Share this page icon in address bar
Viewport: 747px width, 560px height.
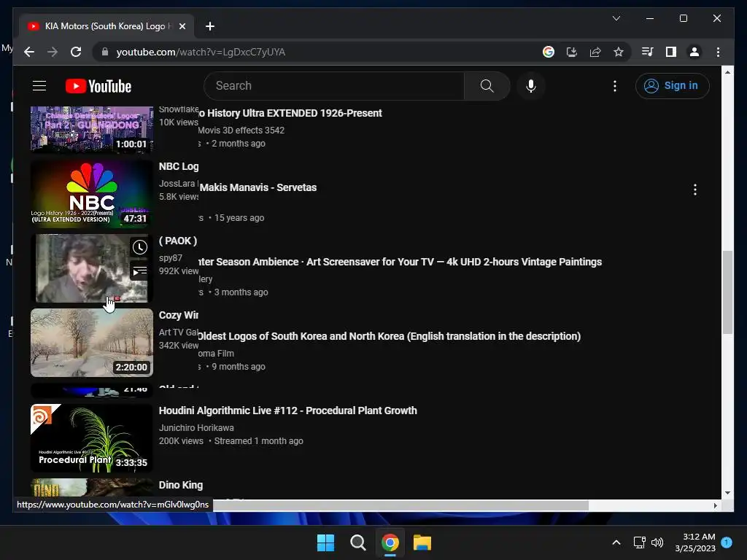(x=595, y=52)
